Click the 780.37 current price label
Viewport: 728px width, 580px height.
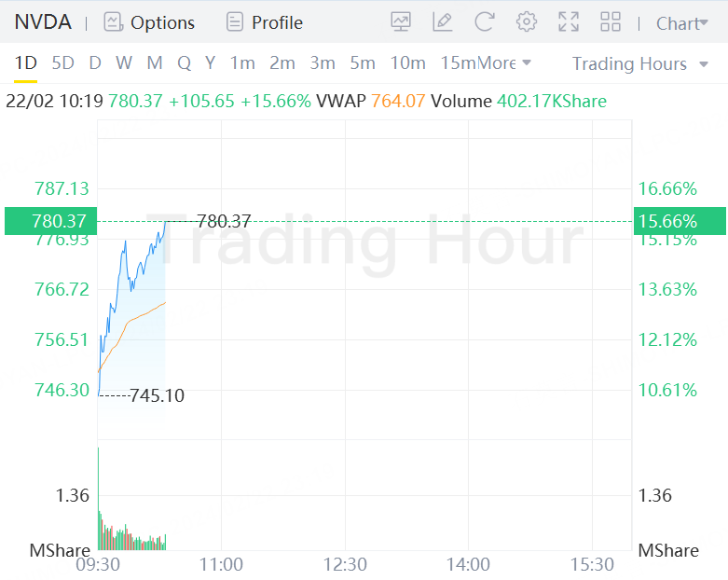(x=47, y=221)
